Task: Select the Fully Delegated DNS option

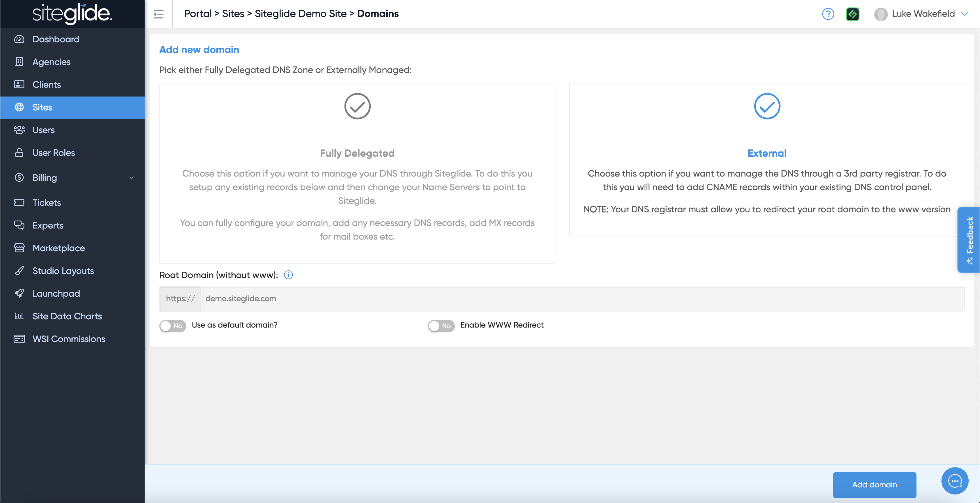Action: coord(357,153)
